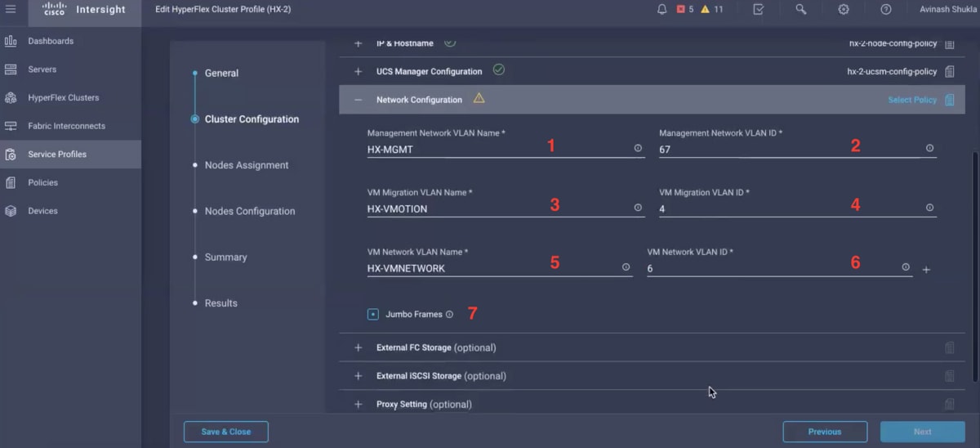The image size is (980, 448).
Task: Open the notifications bell
Action: pyautogui.click(x=662, y=9)
